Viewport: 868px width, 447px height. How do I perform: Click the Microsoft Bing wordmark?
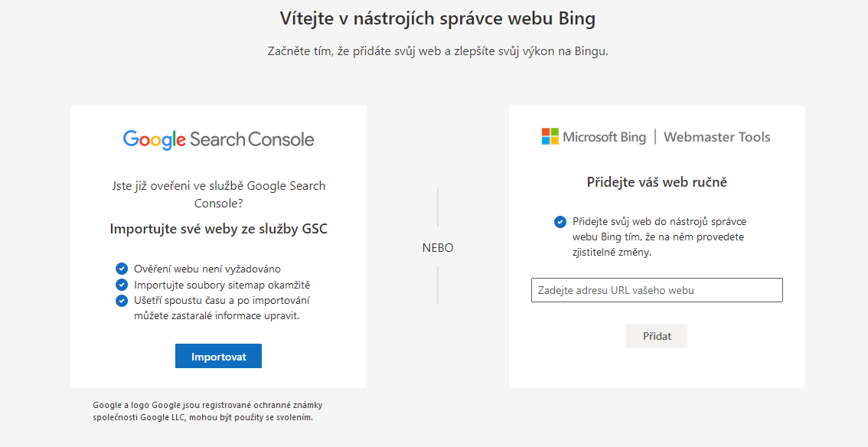tap(604, 137)
